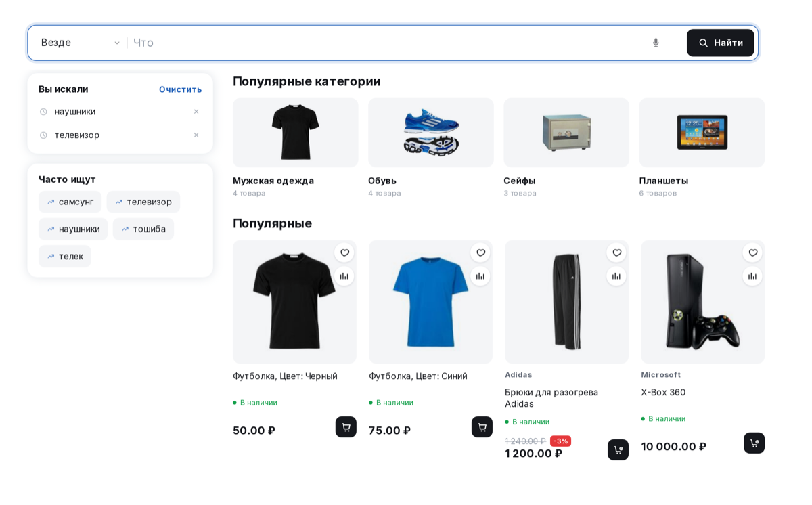Open «Мужская одежда» category thumbnail
The width and height of the screenshot is (812, 505).
pyautogui.click(x=296, y=133)
